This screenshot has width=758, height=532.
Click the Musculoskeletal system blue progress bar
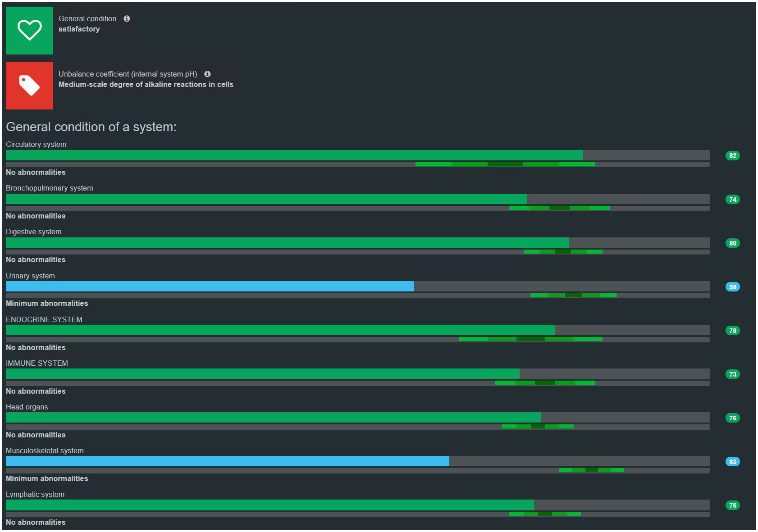point(227,461)
